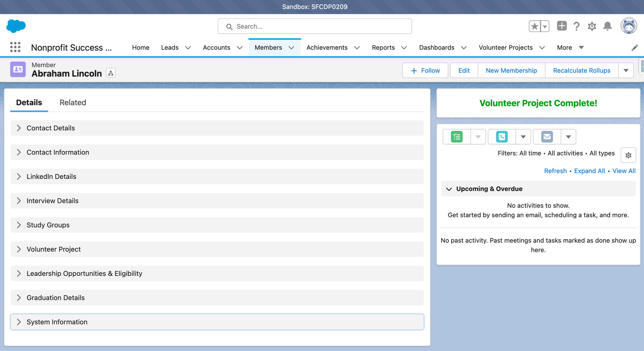Viewport: 644px width, 351px height.
Task: Collapse the Upcoming & Overdue section
Action: coord(449,189)
